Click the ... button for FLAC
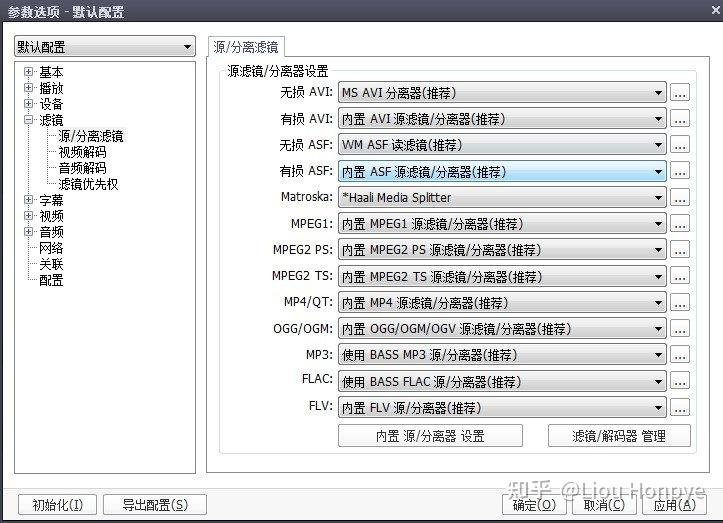 point(680,381)
